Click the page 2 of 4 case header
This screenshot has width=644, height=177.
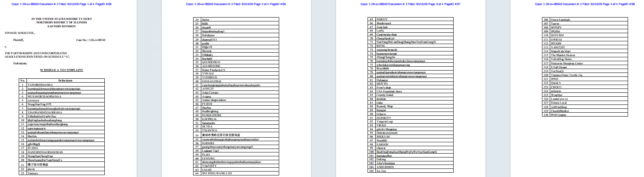coord(236,4)
